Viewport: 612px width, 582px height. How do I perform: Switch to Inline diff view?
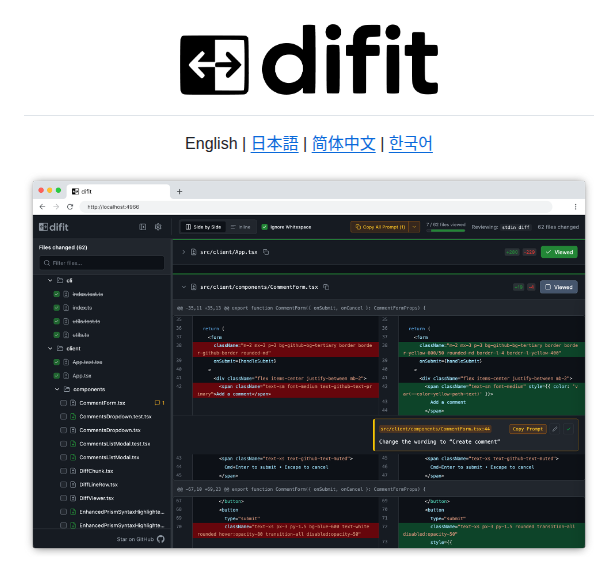[242, 227]
